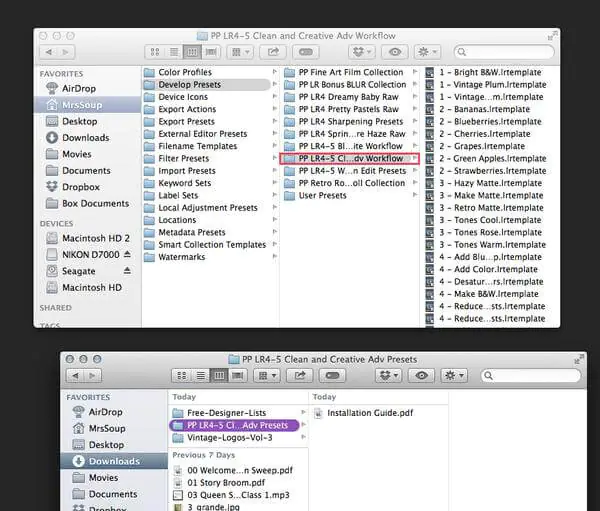The image size is (600, 511).
Task: Open Box Documents in top window sidebar
Action: coord(87,204)
